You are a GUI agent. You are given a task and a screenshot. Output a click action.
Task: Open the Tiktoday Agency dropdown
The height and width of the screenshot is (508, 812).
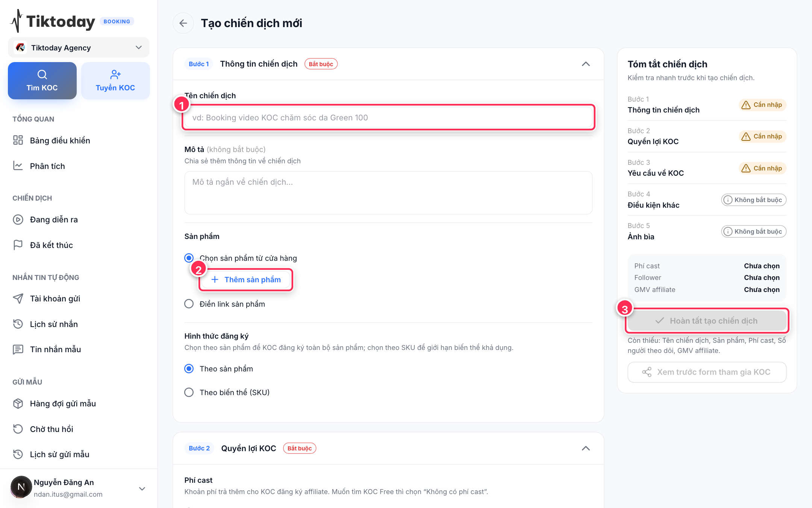(79, 47)
